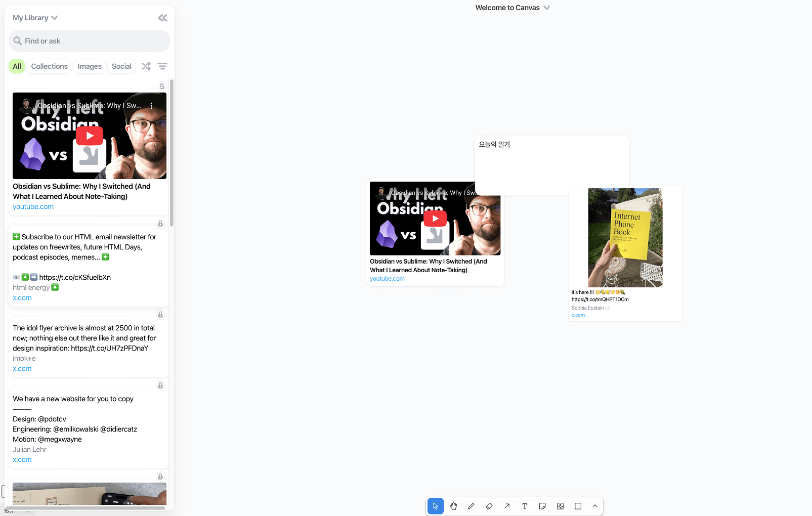The width and height of the screenshot is (812, 516).
Task: Select the Rectangle shape tool
Action: click(578, 506)
